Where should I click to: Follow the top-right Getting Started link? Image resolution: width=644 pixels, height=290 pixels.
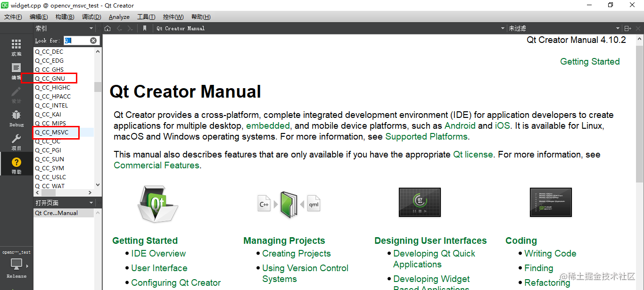[x=590, y=61]
